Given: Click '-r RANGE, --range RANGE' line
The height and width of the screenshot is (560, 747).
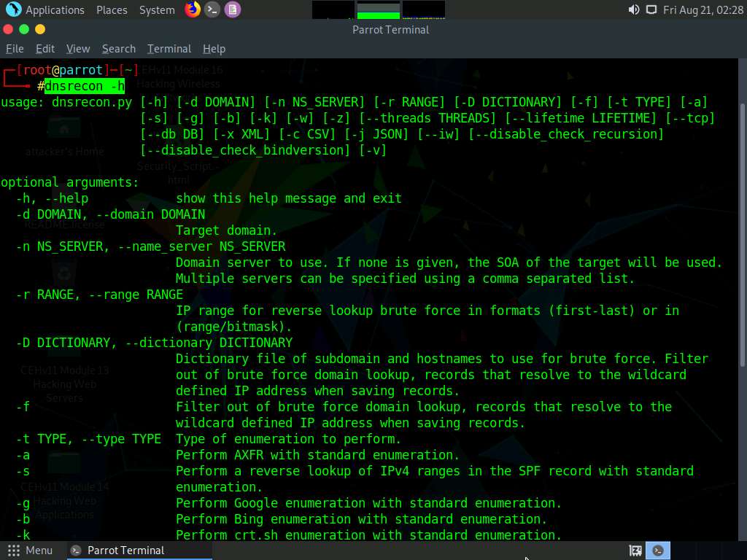Looking at the screenshot, I should coord(99,295).
